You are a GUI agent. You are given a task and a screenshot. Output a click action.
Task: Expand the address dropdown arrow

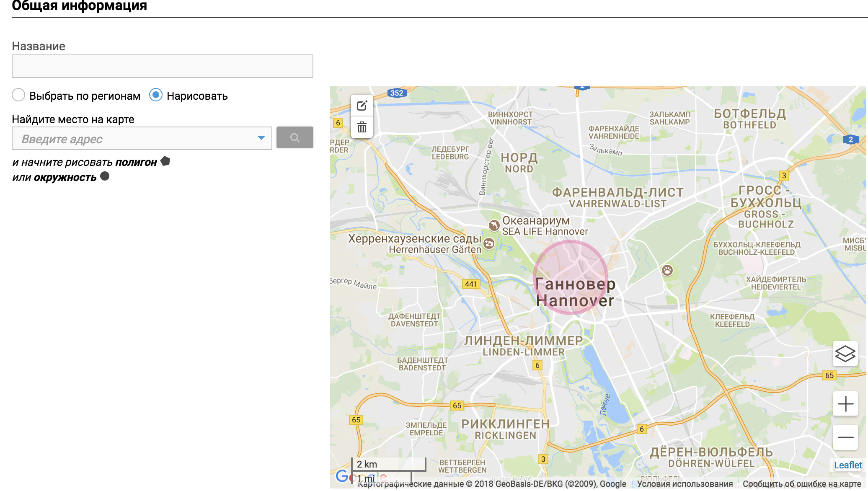point(261,138)
